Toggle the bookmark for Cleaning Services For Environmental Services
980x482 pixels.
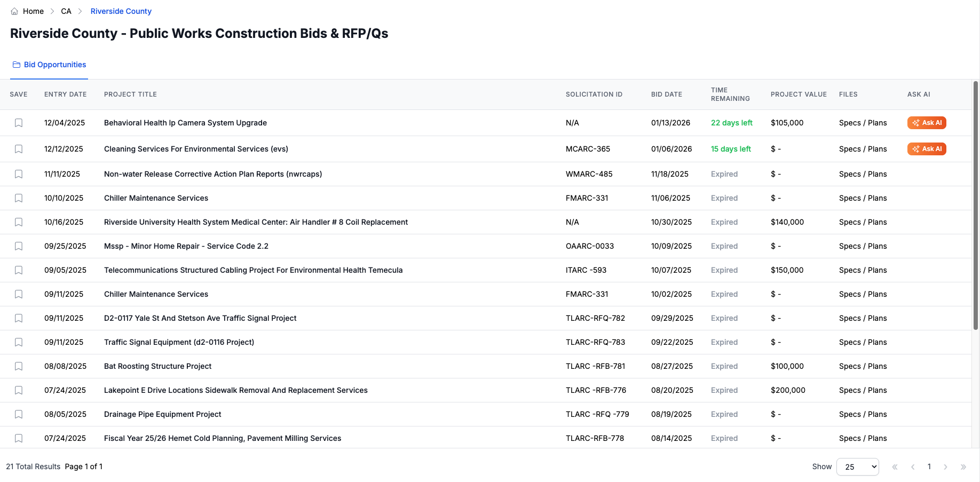(19, 149)
